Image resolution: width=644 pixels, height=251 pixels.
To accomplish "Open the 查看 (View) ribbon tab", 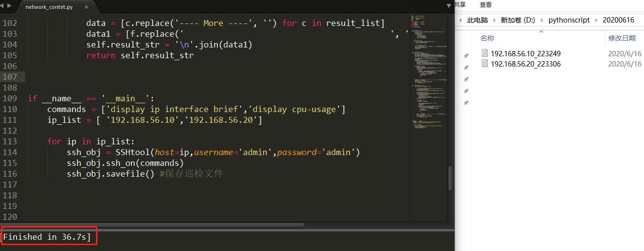I will click(485, 5).
